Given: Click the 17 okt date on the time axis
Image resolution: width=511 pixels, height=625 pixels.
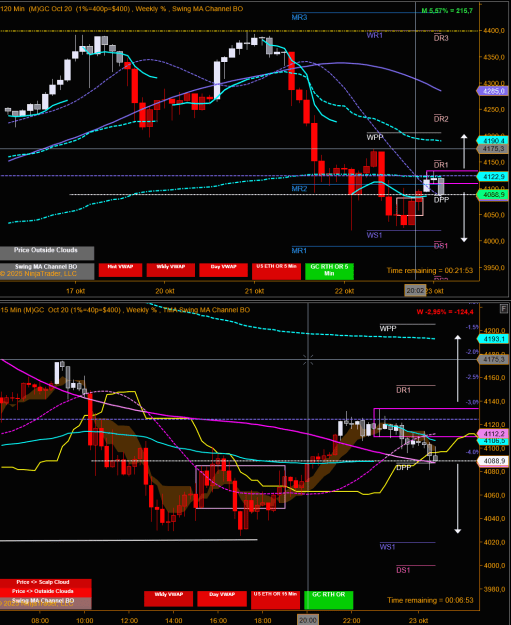Looking at the screenshot, I should click(x=76, y=291).
